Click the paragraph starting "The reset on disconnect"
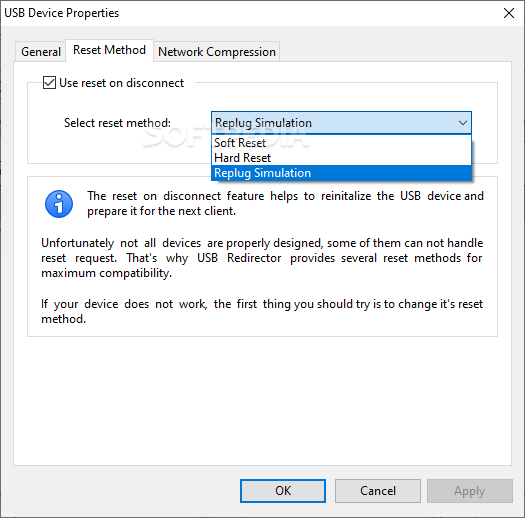Screen dimensions: 525x518 pos(285,203)
